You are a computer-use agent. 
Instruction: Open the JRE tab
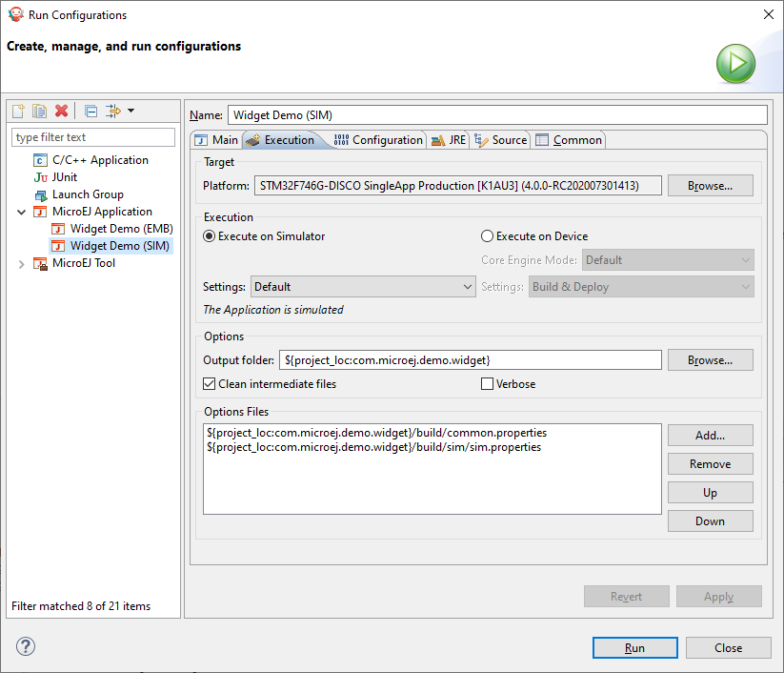tap(449, 140)
